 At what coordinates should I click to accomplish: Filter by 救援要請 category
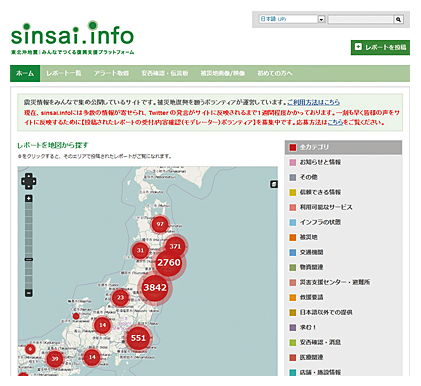coord(343,297)
